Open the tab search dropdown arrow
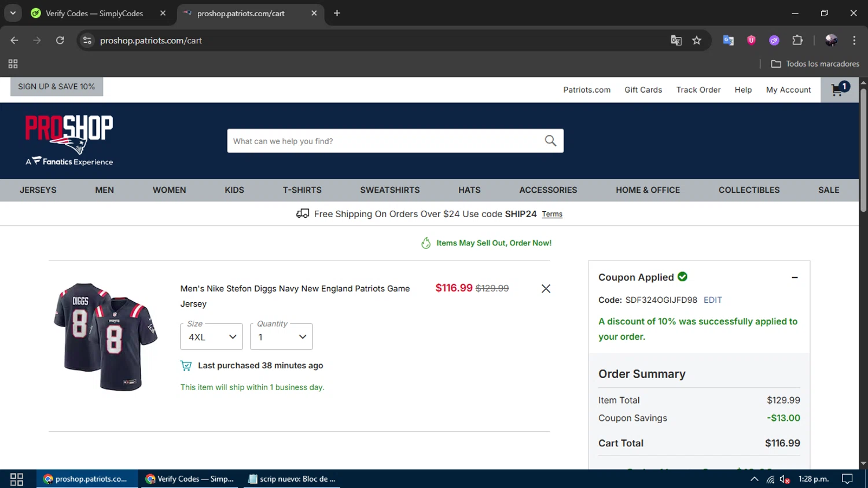 [13, 13]
